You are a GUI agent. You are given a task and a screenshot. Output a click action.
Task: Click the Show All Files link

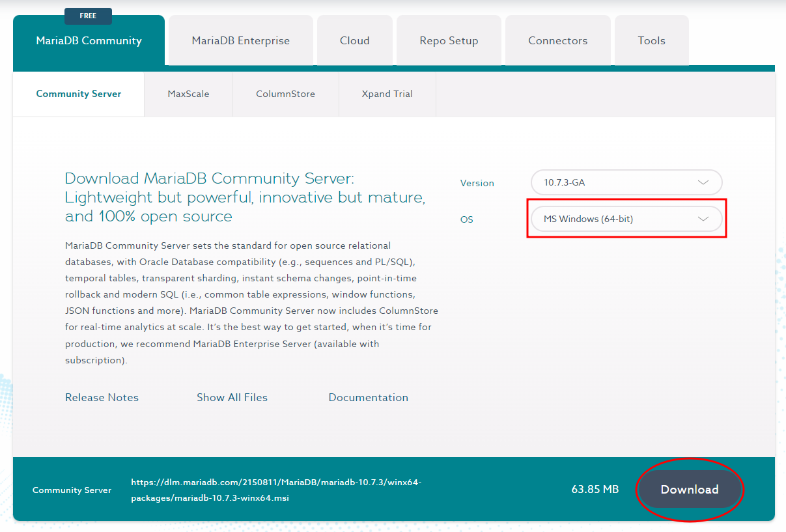[232, 397]
